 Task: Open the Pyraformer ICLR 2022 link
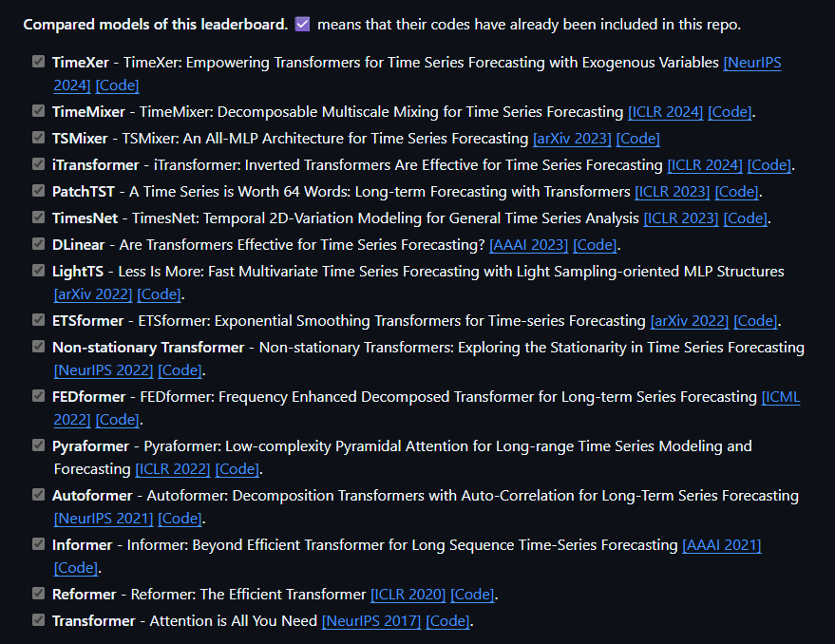click(x=172, y=469)
